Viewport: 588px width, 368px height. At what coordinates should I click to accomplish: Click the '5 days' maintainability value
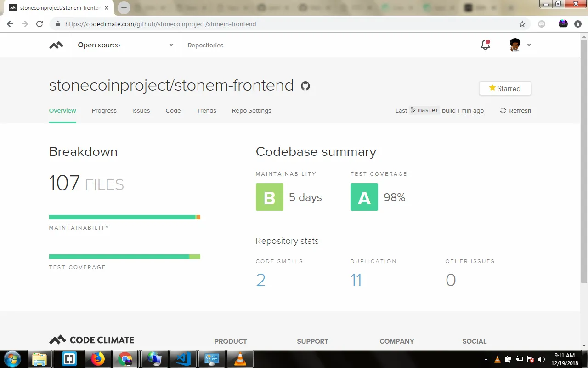pyautogui.click(x=305, y=197)
